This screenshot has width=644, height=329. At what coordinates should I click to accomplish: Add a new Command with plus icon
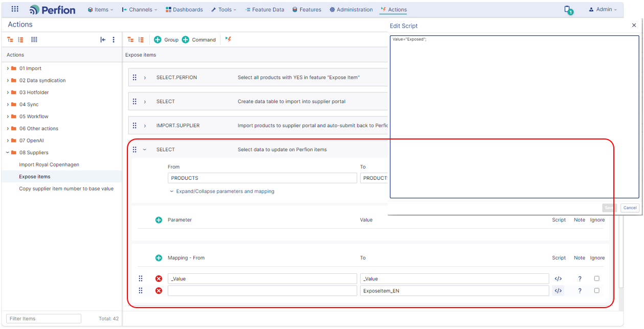(x=186, y=39)
